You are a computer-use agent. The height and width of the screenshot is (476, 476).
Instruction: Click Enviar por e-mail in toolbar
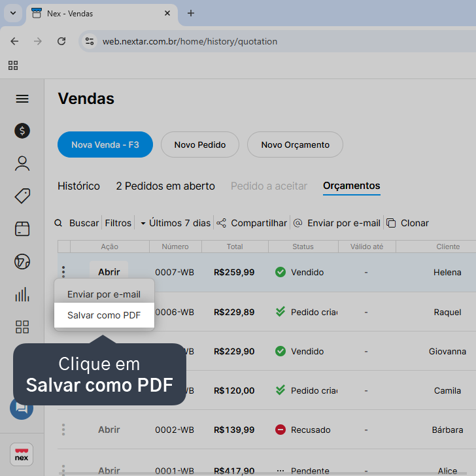tap(344, 223)
